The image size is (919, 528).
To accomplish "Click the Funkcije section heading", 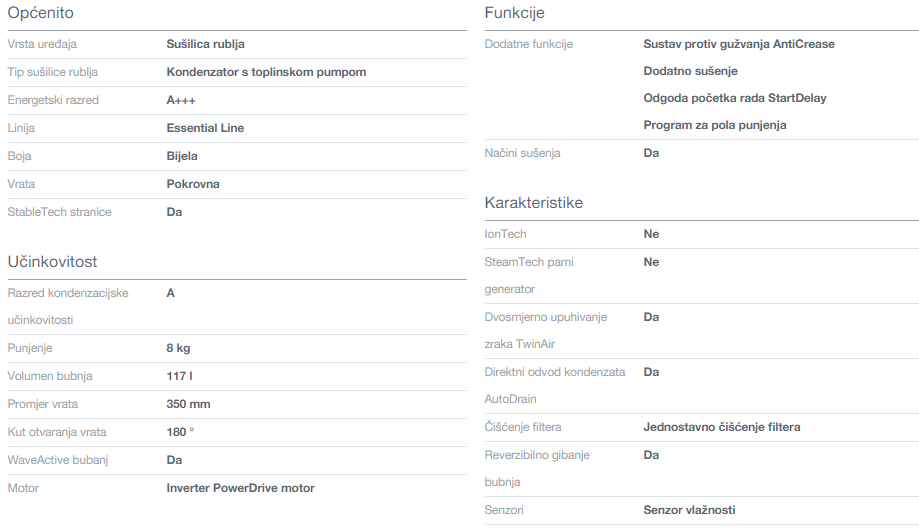I will [x=514, y=13].
